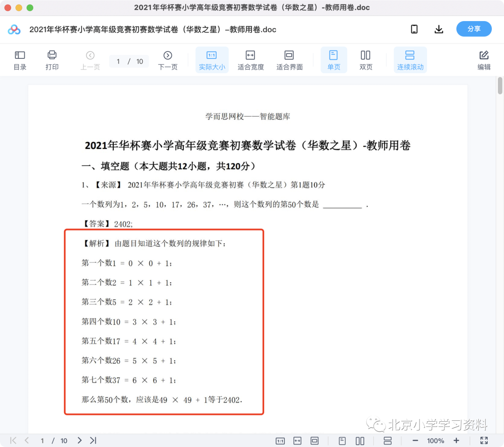The width and height of the screenshot is (504, 447).
Task: Go to 上一页 previous page in toolbar
Action: coord(90,60)
